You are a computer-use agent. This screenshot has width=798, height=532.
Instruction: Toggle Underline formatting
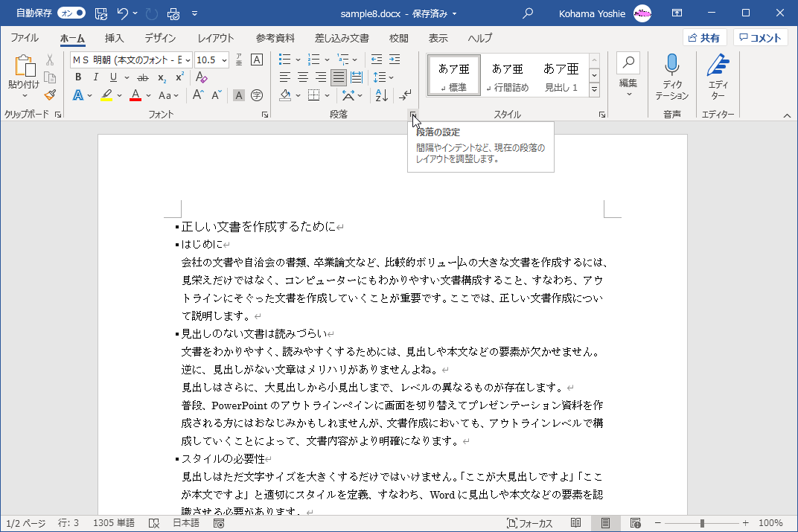pyautogui.click(x=113, y=77)
